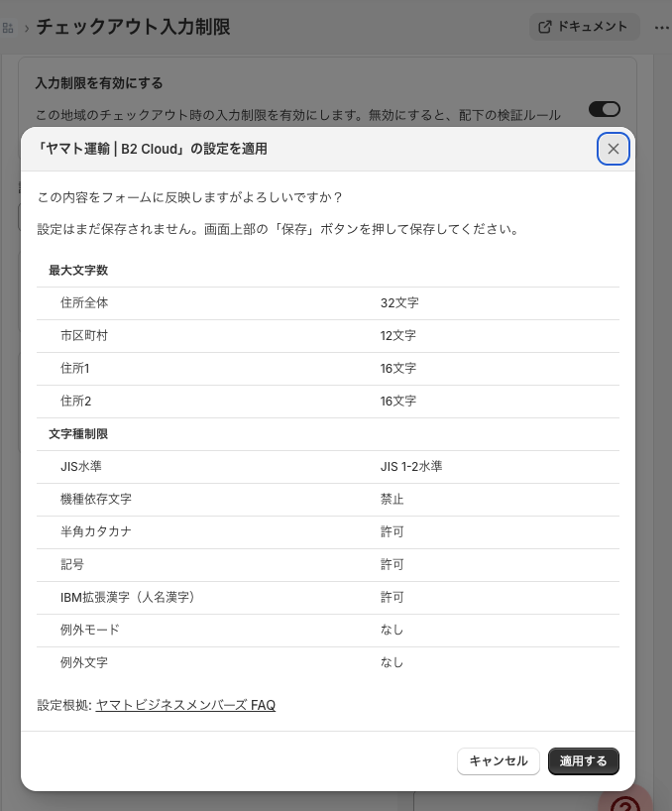Click the dialog title ヤマト運輸 B2 Cloud
The width and height of the screenshot is (672, 811).
(152, 149)
